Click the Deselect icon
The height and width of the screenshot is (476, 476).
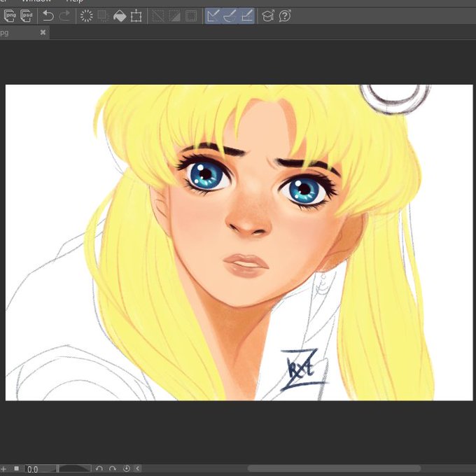tap(158, 16)
